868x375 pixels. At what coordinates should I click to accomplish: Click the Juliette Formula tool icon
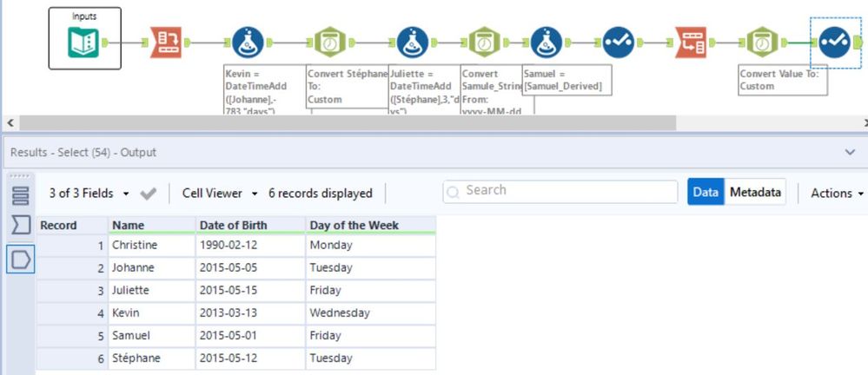pyautogui.click(x=412, y=41)
